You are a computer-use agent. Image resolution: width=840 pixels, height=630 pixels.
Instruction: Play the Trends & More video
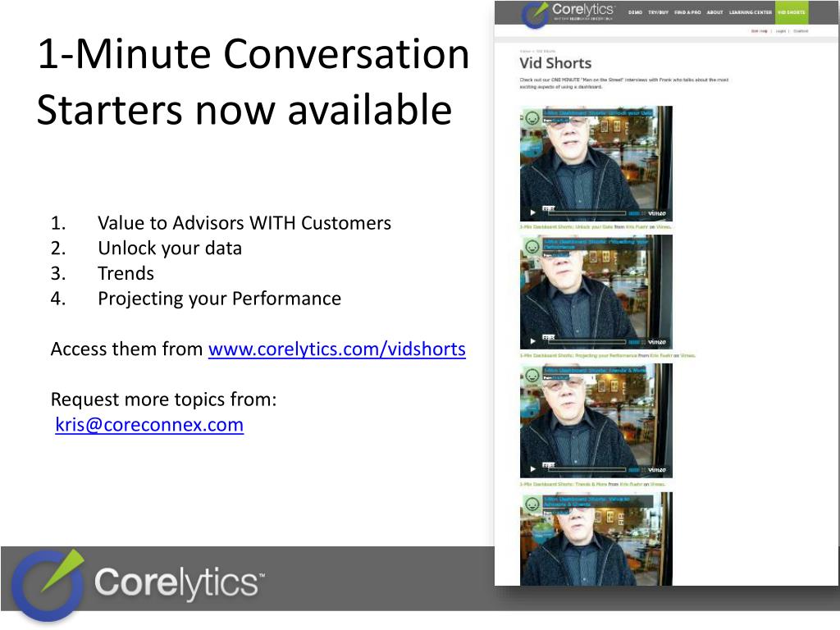532,469
